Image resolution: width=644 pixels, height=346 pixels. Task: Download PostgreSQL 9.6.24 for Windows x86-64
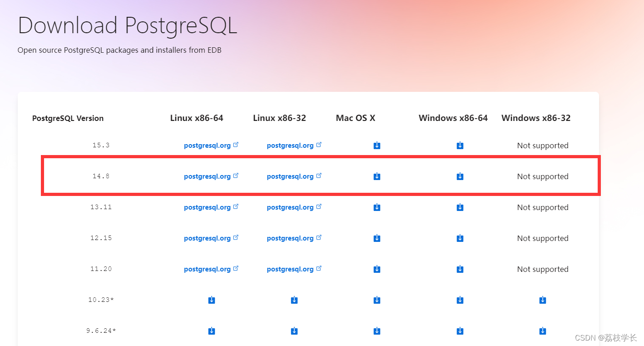[460, 331]
